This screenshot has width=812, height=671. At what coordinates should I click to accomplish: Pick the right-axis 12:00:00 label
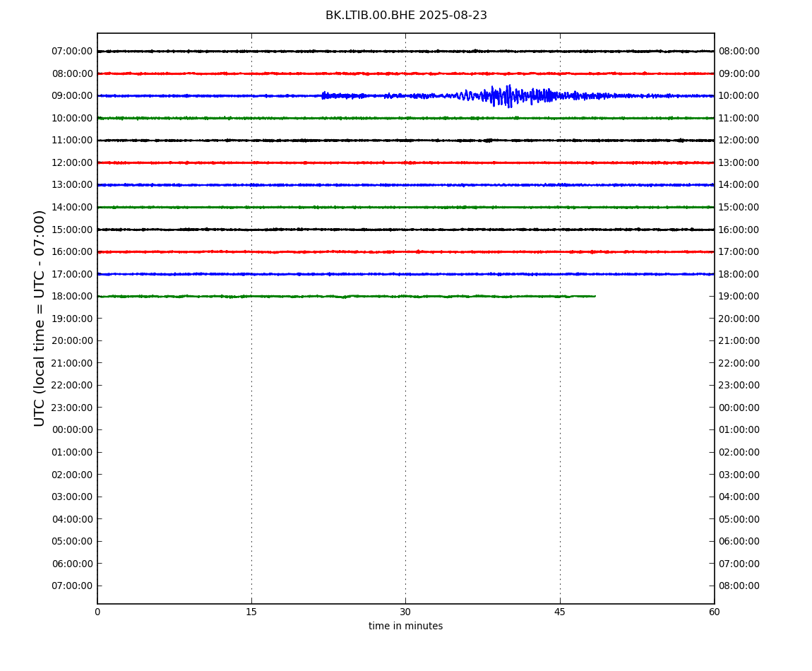tap(739, 141)
